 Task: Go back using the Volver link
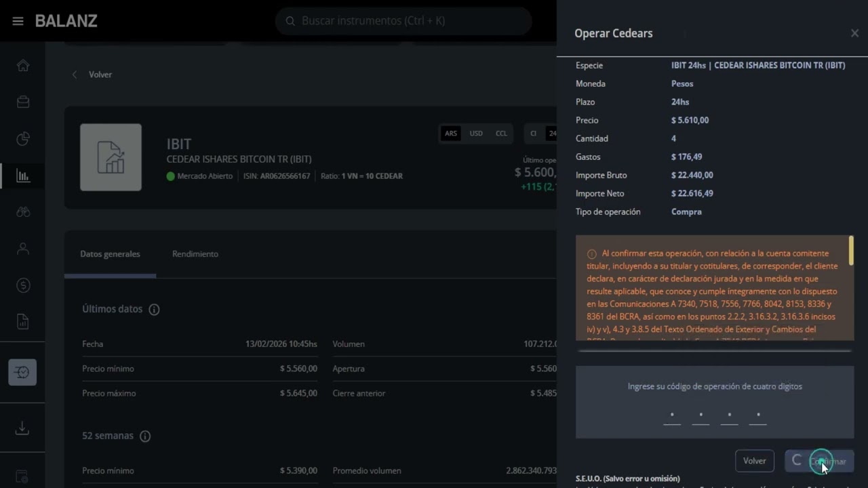coord(100,75)
